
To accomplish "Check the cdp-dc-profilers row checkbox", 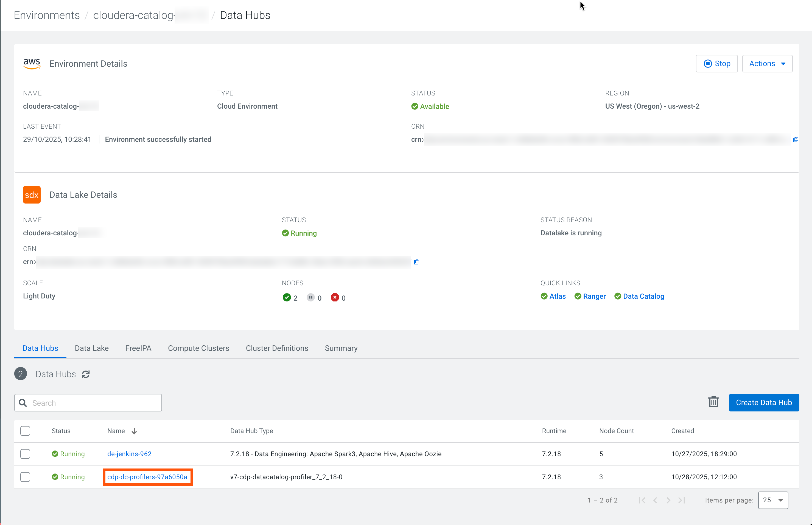I will click(x=25, y=477).
